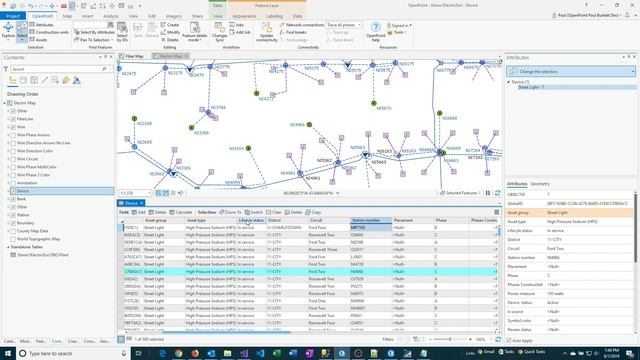The width and height of the screenshot is (640, 360).
Task: Enable Annotation layer checkbox
Action: tap(13, 183)
